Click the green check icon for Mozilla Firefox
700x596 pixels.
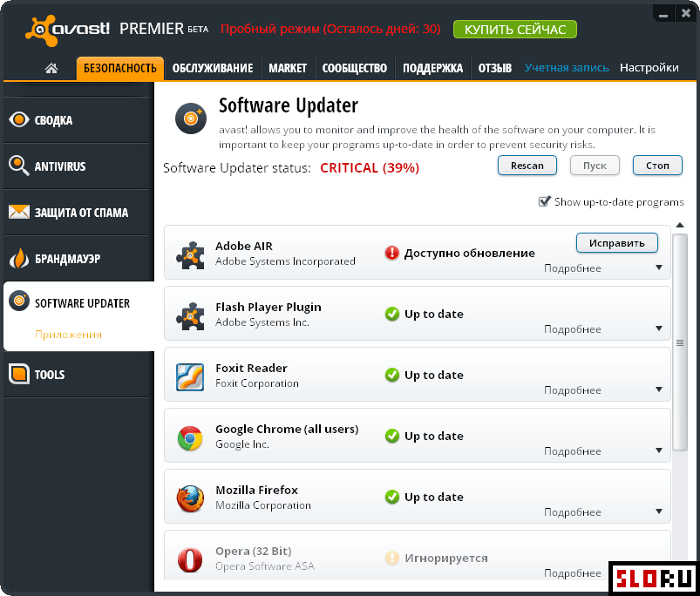[392, 497]
